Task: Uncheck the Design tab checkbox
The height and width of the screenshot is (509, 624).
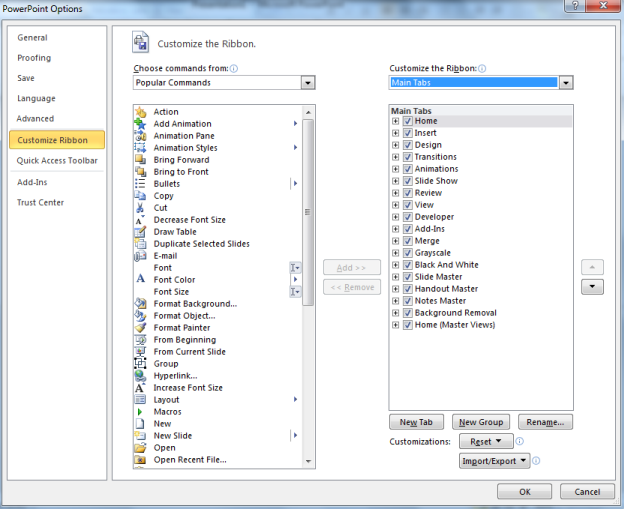Action: click(x=408, y=145)
